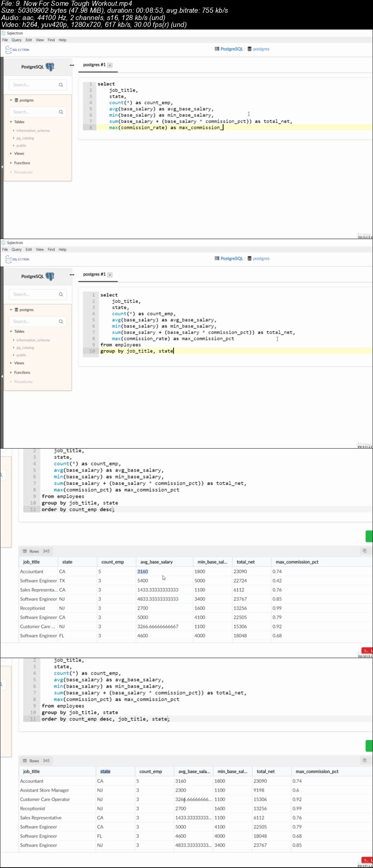Click the sidebar collapse arrow on the top frame's left edge
Screen dimensions: 373x868
point(1,167)
